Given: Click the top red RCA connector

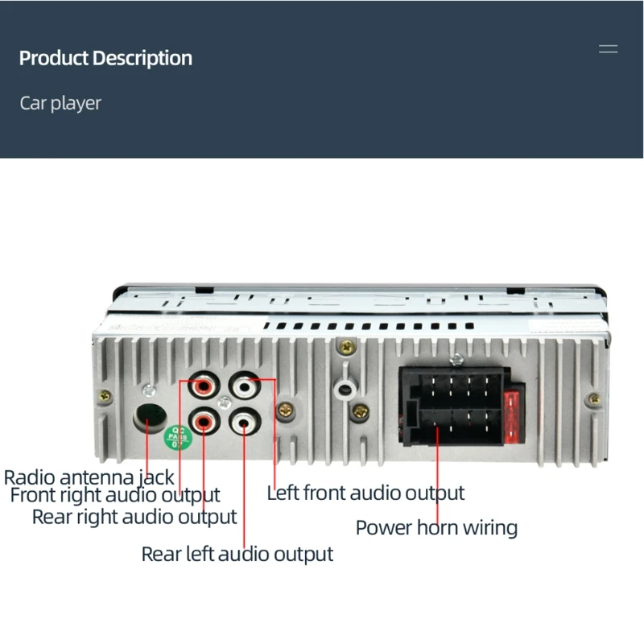Looking at the screenshot, I should pos(204,386).
